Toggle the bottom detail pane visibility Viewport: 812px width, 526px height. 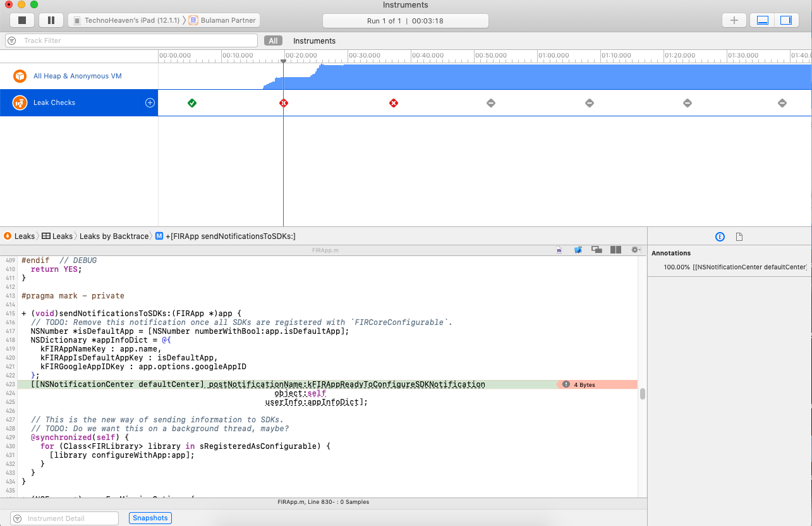click(x=761, y=20)
